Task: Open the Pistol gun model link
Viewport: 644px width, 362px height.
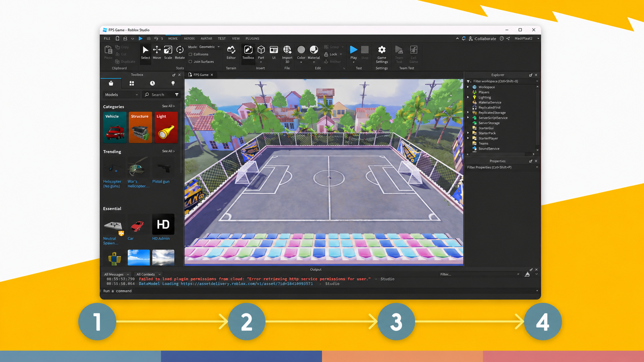Action: pyautogui.click(x=161, y=182)
